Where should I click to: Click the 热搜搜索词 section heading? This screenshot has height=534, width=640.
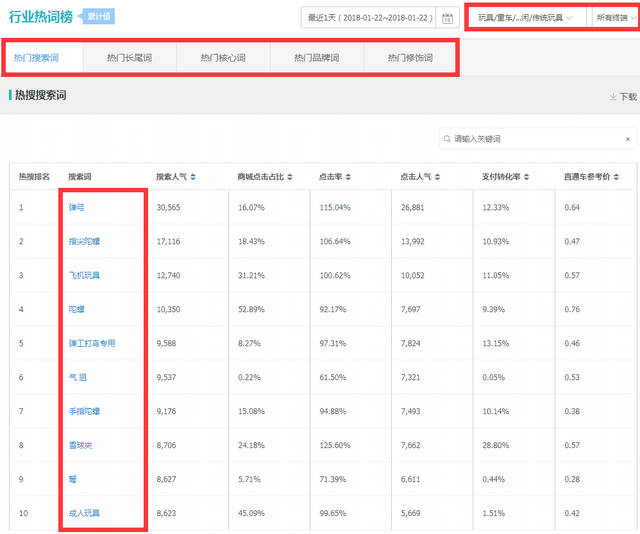coord(40,96)
